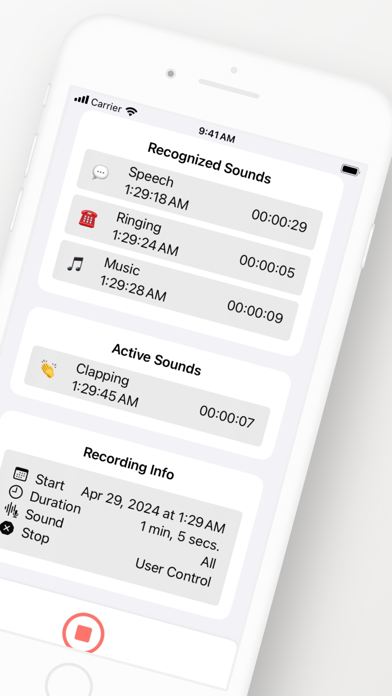Screen dimensions: 392x696
Task: Select the Ringing label
Action: pyautogui.click(x=139, y=222)
